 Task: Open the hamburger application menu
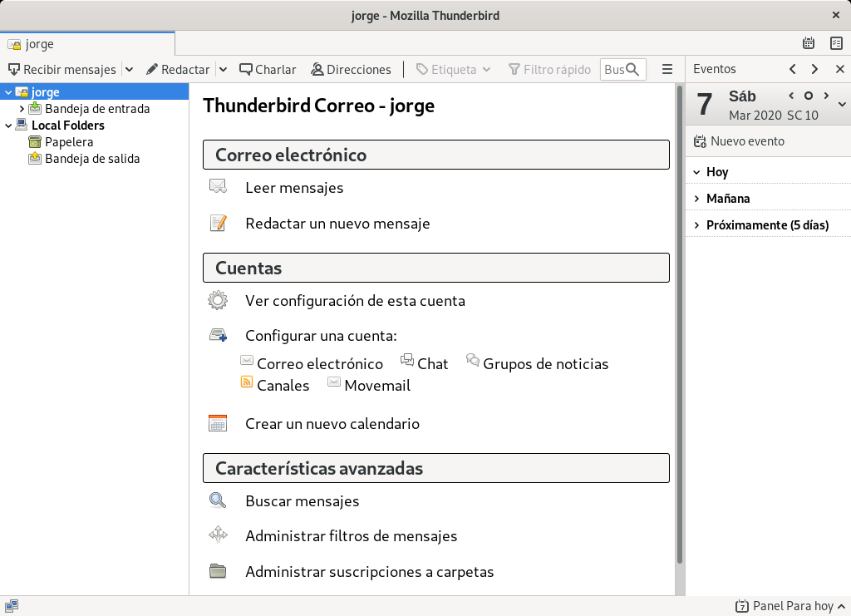(x=667, y=69)
